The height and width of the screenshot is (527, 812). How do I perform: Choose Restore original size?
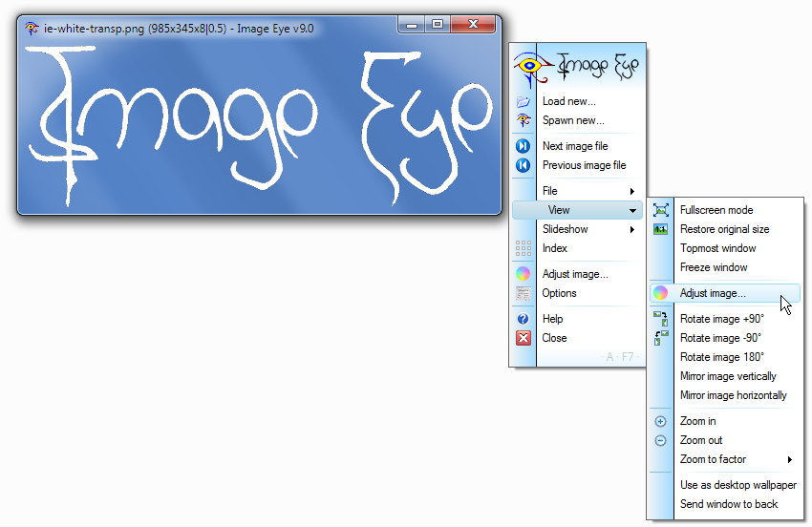pos(724,229)
